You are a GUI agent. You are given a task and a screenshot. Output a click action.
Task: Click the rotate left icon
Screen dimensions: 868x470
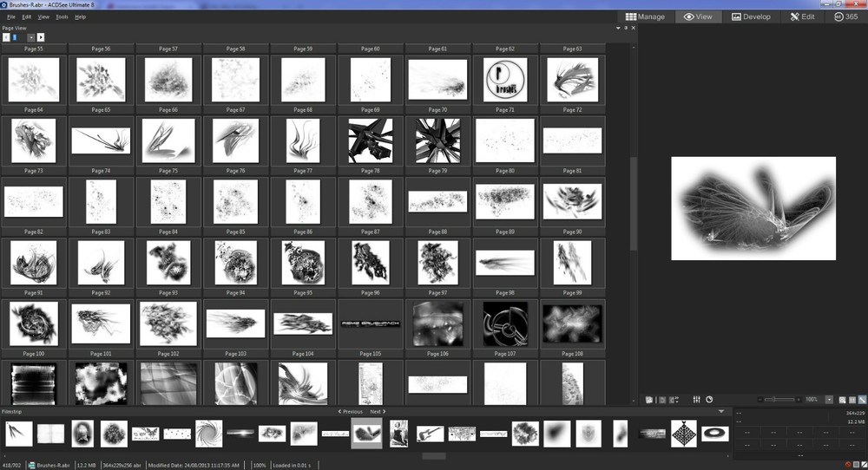pos(662,399)
